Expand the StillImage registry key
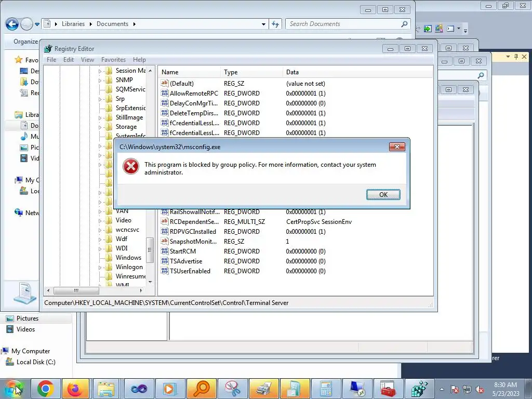The image size is (532, 399). pos(100,118)
